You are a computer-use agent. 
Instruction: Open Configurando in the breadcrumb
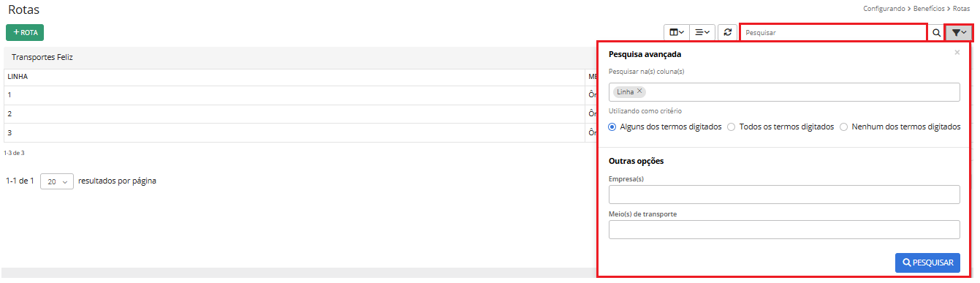[885, 9]
